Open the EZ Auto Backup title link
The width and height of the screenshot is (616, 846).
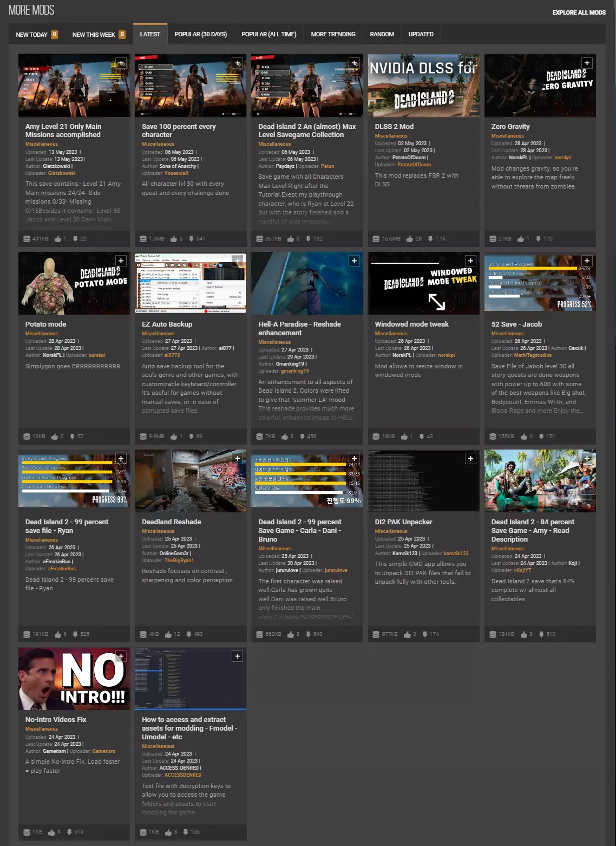[167, 324]
